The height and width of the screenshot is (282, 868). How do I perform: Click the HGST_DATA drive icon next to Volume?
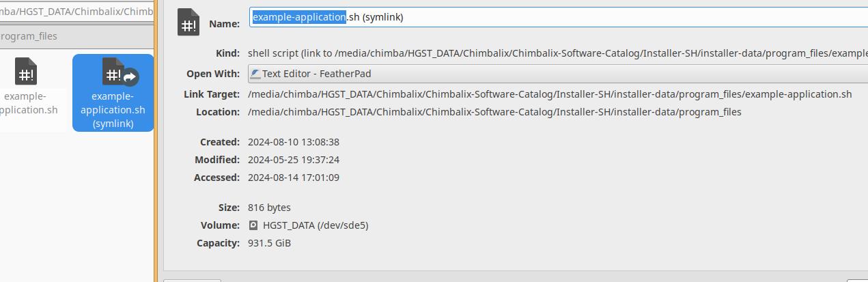point(253,225)
